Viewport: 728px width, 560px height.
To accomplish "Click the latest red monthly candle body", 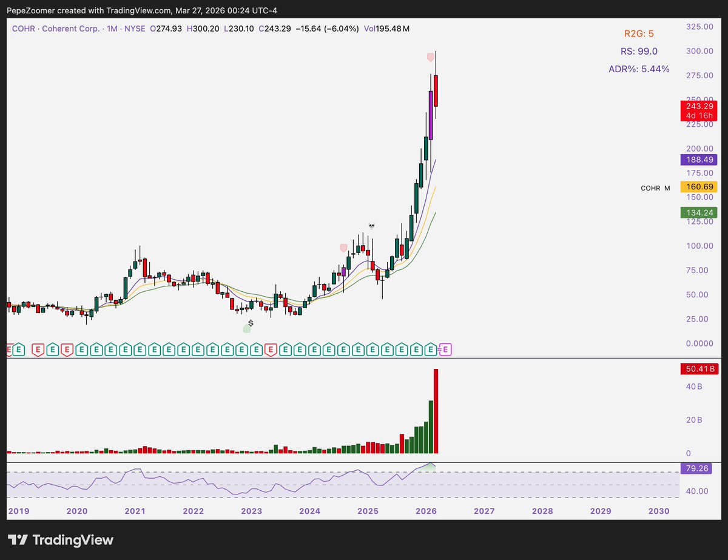I will click(436, 90).
